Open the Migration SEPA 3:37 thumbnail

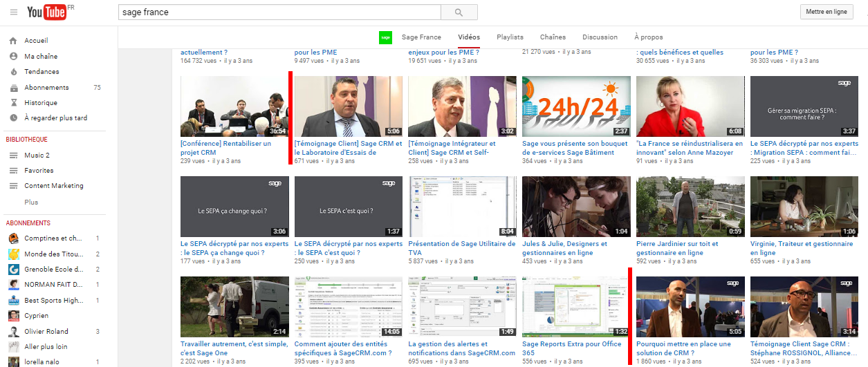coord(804,106)
